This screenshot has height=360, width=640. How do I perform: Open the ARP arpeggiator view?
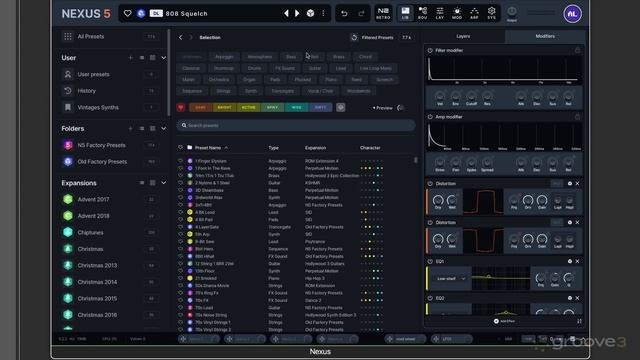[474, 13]
